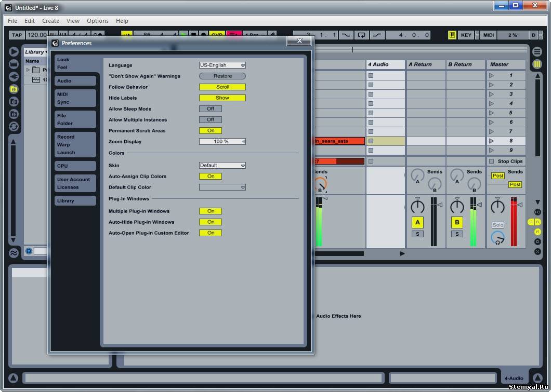This screenshot has width=551, height=392.
Task: Close the Preferences dialog
Action: click(299, 40)
